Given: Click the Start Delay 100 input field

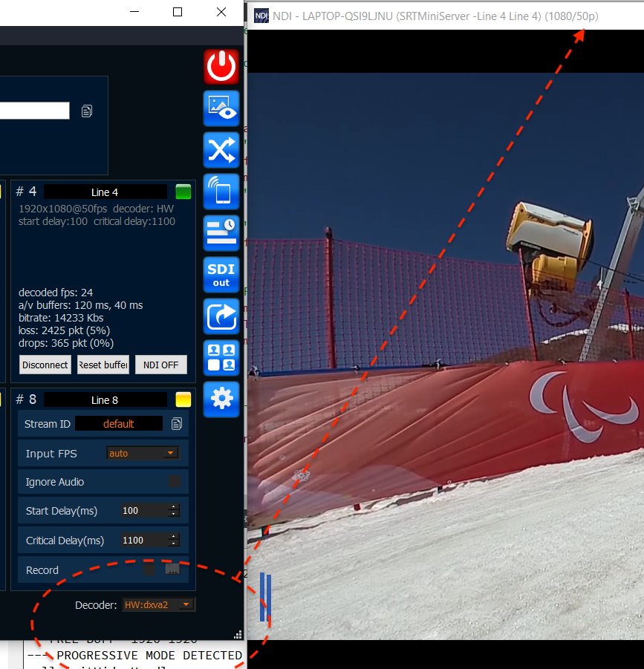Looking at the screenshot, I should [x=144, y=511].
